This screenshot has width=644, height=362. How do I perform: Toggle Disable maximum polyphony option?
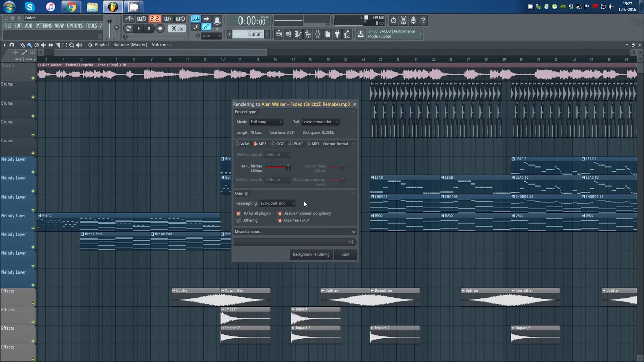coord(304,213)
